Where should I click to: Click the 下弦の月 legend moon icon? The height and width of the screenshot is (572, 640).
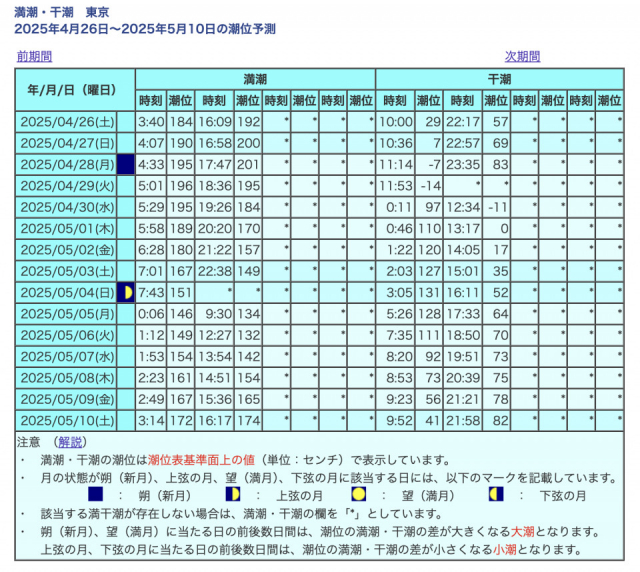496,495
